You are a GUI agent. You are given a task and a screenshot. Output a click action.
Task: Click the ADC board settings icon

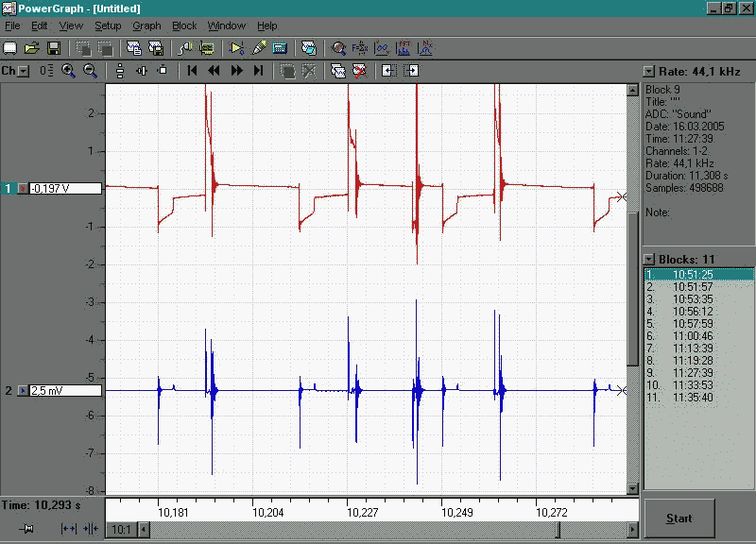207,48
